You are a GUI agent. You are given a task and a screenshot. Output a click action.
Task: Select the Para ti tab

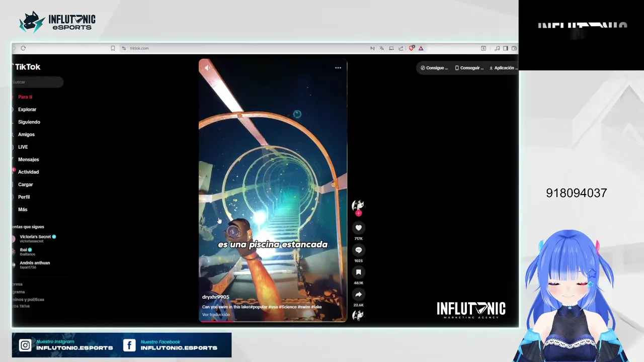(x=25, y=97)
